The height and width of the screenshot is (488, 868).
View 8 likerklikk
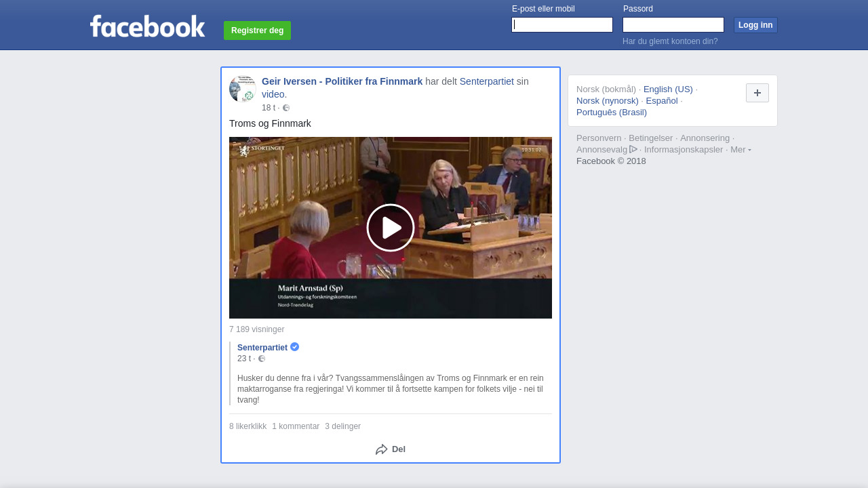248,426
